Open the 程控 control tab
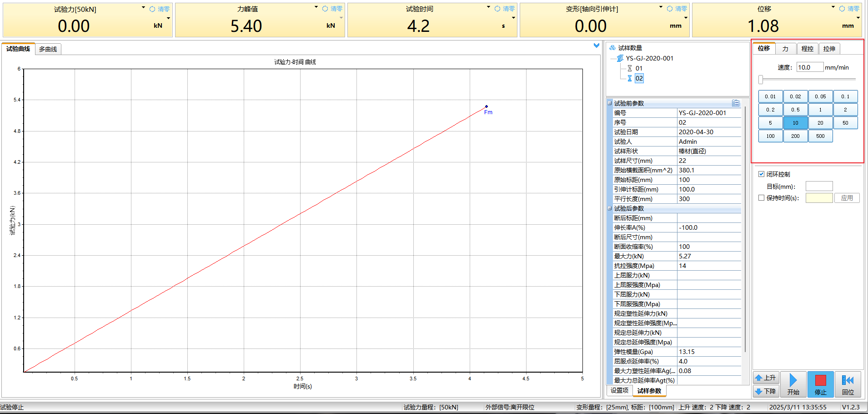Image resolution: width=868 pixels, height=414 pixels. (x=807, y=49)
